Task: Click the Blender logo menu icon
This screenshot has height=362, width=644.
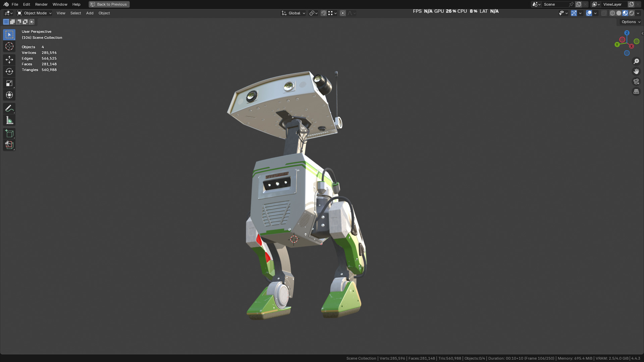Action: click(6, 4)
